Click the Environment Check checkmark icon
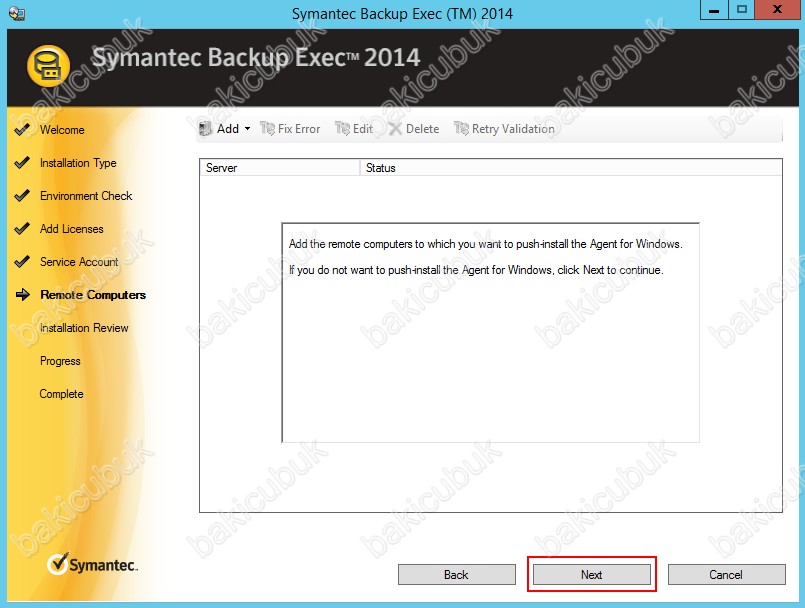 [22, 196]
